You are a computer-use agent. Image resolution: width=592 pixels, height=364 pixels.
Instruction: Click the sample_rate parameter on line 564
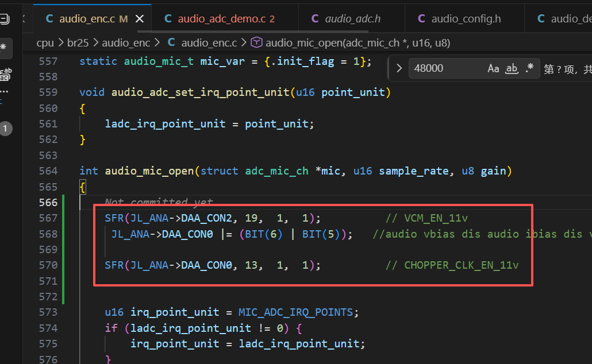(414, 171)
